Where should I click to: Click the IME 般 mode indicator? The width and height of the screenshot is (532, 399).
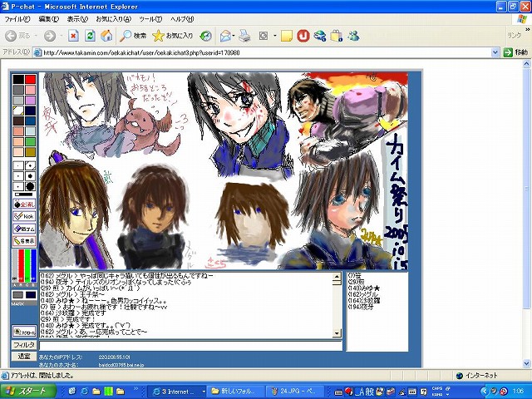point(369,392)
